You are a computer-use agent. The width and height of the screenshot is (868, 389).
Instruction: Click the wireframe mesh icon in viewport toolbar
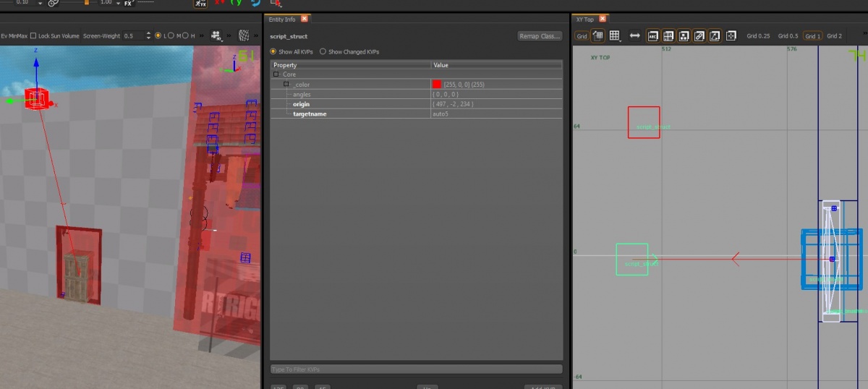coord(244,35)
